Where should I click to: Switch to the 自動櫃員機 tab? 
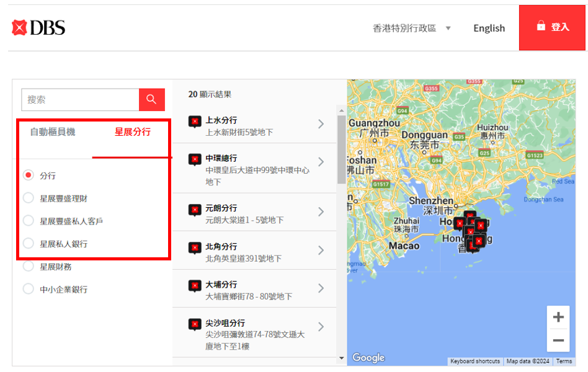point(53,131)
